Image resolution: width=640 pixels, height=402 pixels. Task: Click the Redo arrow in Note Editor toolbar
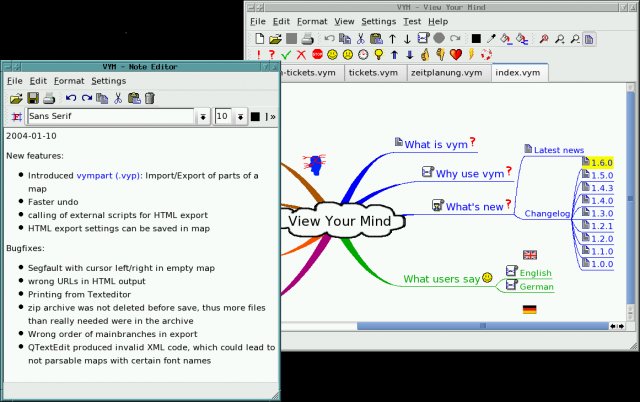(x=87, y=98)
